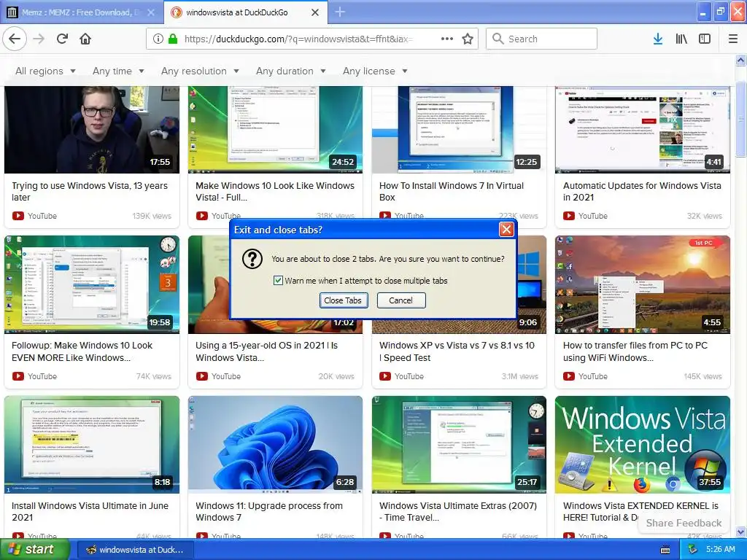Click the forward navigation arrow

pyautogui.click(x=39, y=39)
